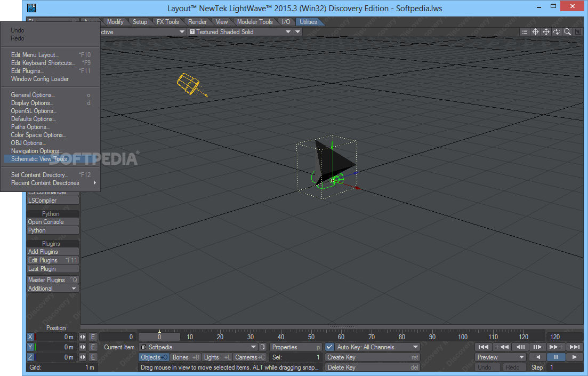Click the viewport rotate icon
This screenshot has width=588, height=376.
[557, 32]
